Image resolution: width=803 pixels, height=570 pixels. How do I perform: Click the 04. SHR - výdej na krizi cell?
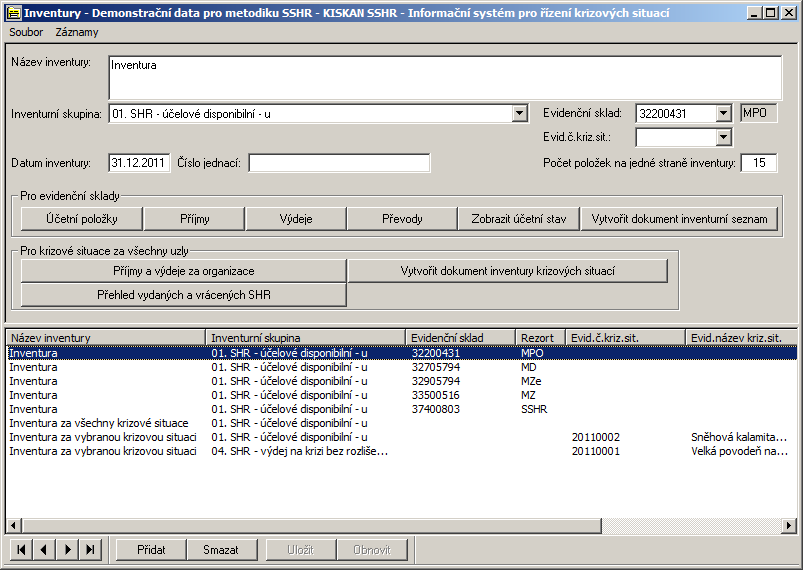(300, 451)
